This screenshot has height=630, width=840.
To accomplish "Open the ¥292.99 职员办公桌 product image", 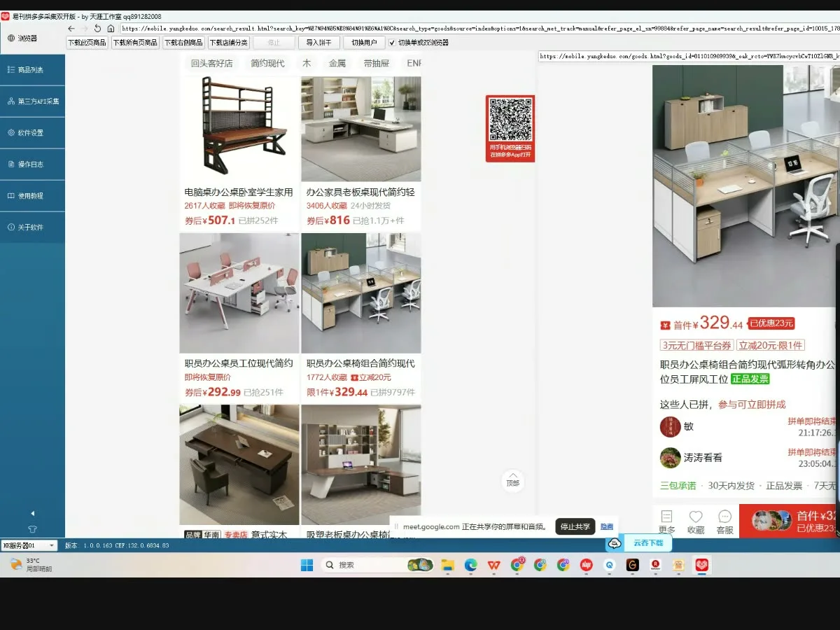I will pos(239,293).
